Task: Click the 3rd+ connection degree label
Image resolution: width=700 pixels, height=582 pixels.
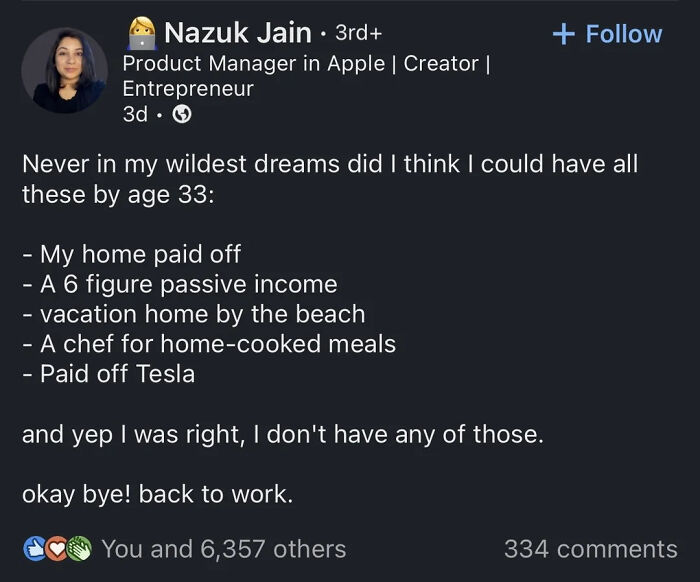Action: tap(358, 34)
